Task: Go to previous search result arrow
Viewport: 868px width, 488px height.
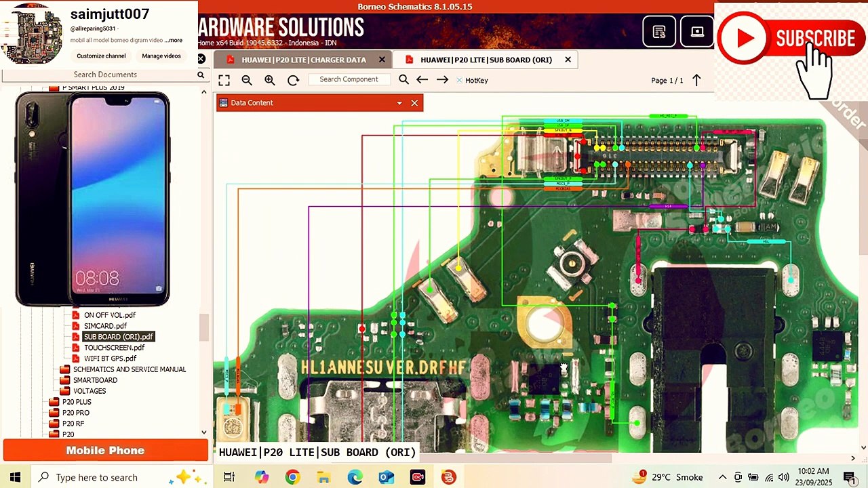Action: point(422,80)
